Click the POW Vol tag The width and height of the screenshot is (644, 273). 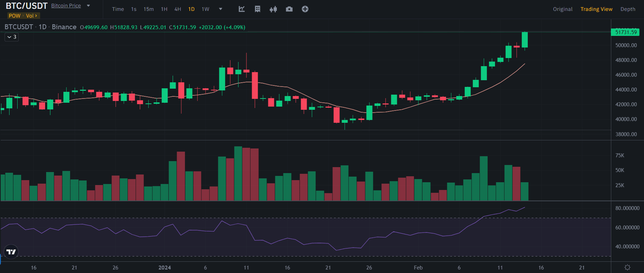point(23,16)
